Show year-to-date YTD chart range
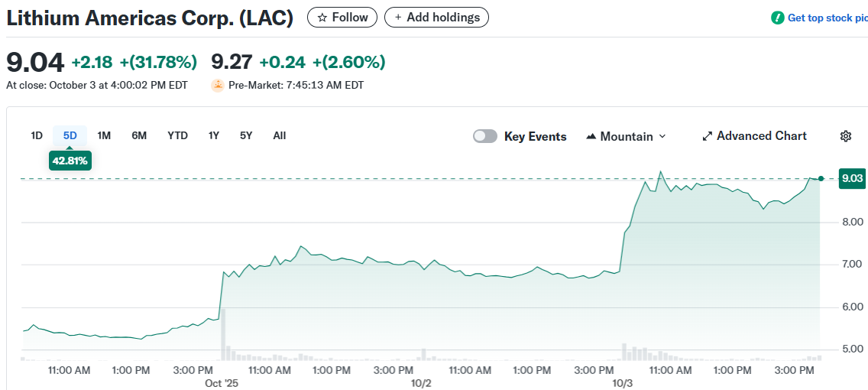This screenshot has height=390, width=868. (178, 135)
